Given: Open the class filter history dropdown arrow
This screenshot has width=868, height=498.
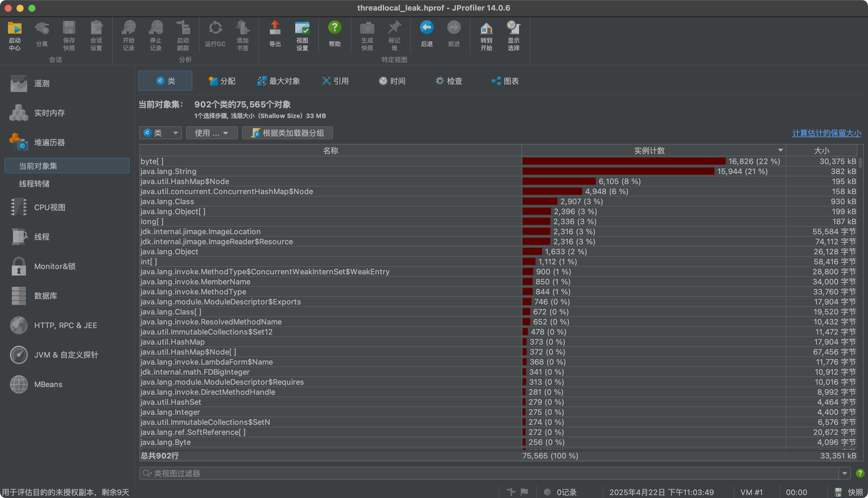Looking at the screenshot, I should [x=844, y=474].
